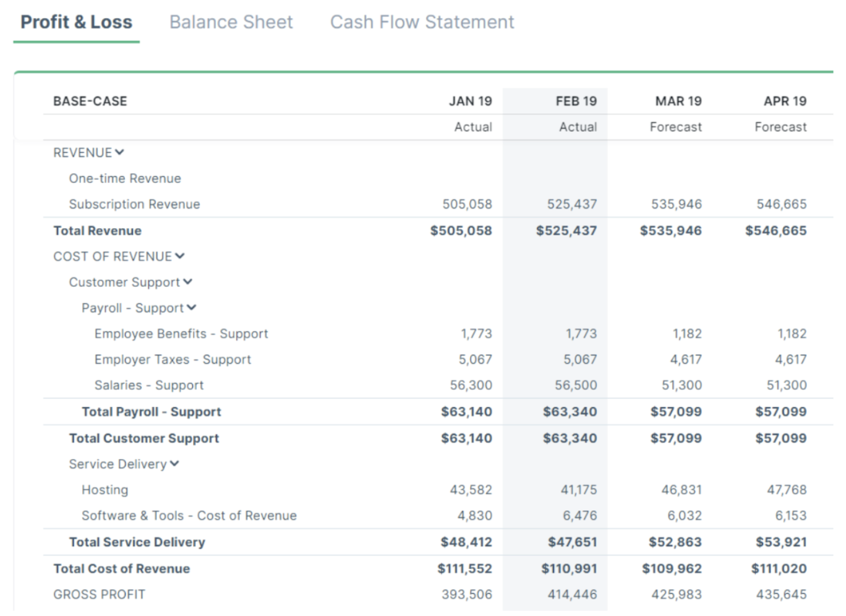Select the FEB 19 column header

point(576,100)
